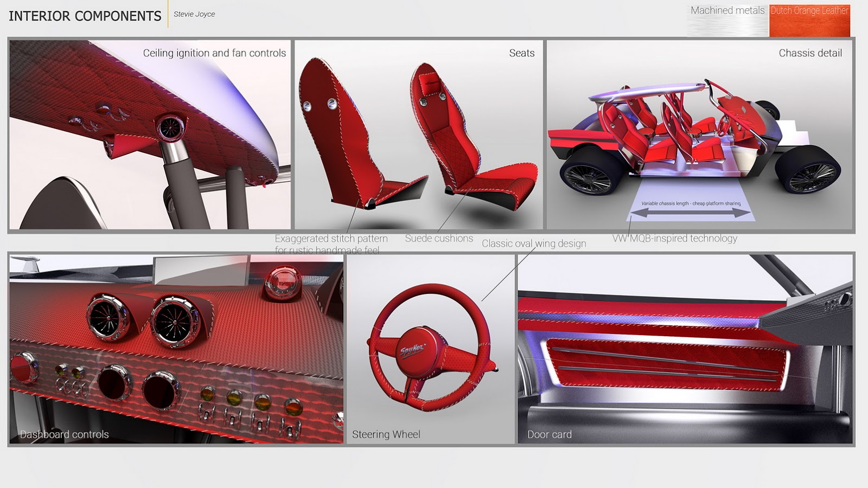Click the red dome button atop dashboard
The width and height of the screenshot is (868, 488).
282,284
